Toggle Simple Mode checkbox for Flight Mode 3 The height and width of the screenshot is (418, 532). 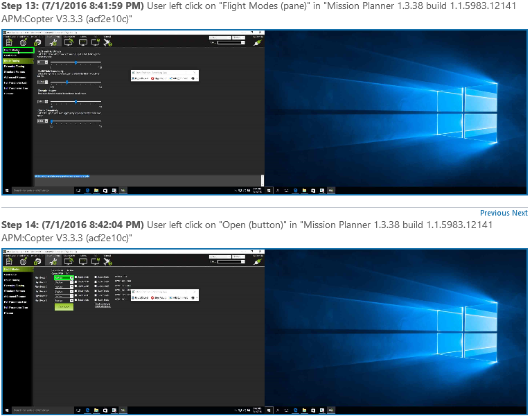click(76, 286)
